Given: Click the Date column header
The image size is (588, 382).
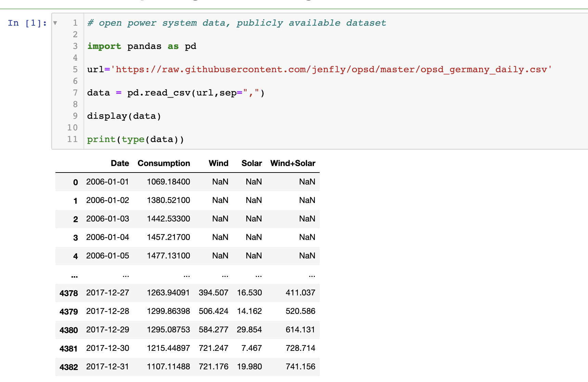Looking at the screenshot, I should [119, 163].
